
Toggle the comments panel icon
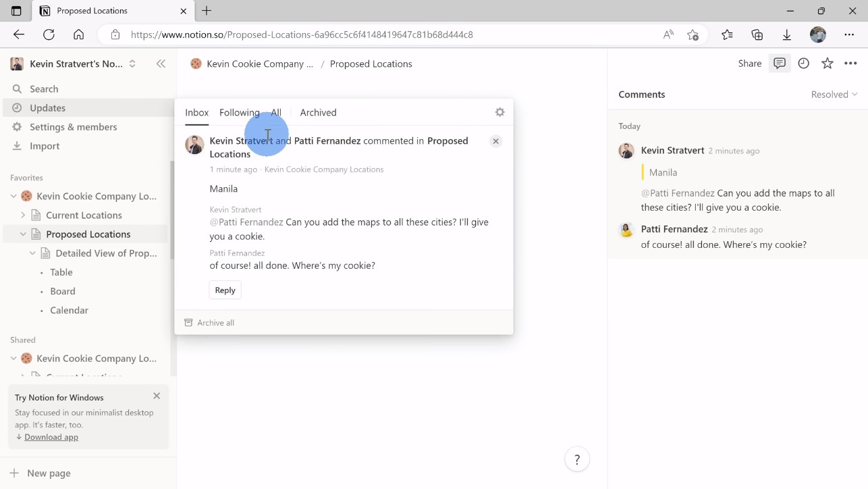pos(780,63)
